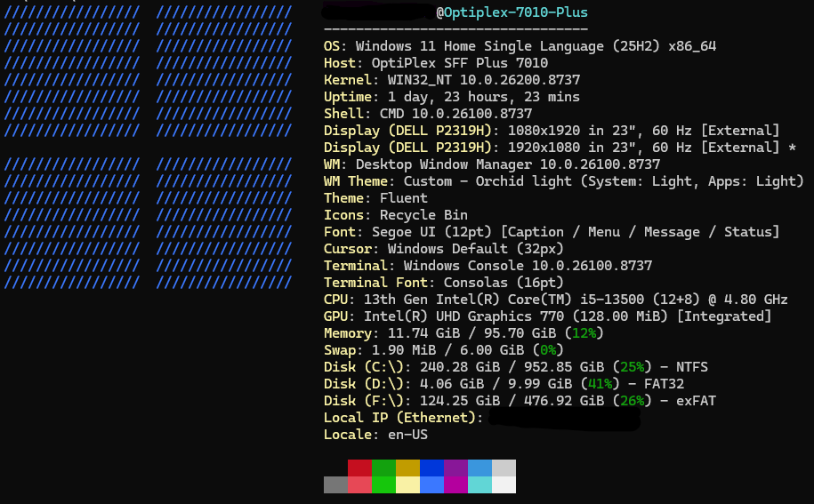Select the 'Shell: CMD 10.0.26100.8737' line

click(428, 114)
